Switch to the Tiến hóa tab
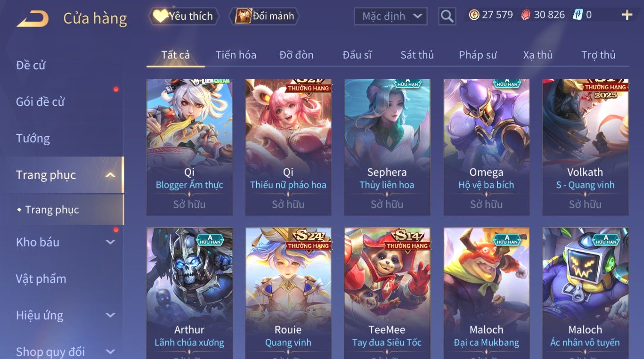Screen dimensions: 644x359 [x=236, y=55]
